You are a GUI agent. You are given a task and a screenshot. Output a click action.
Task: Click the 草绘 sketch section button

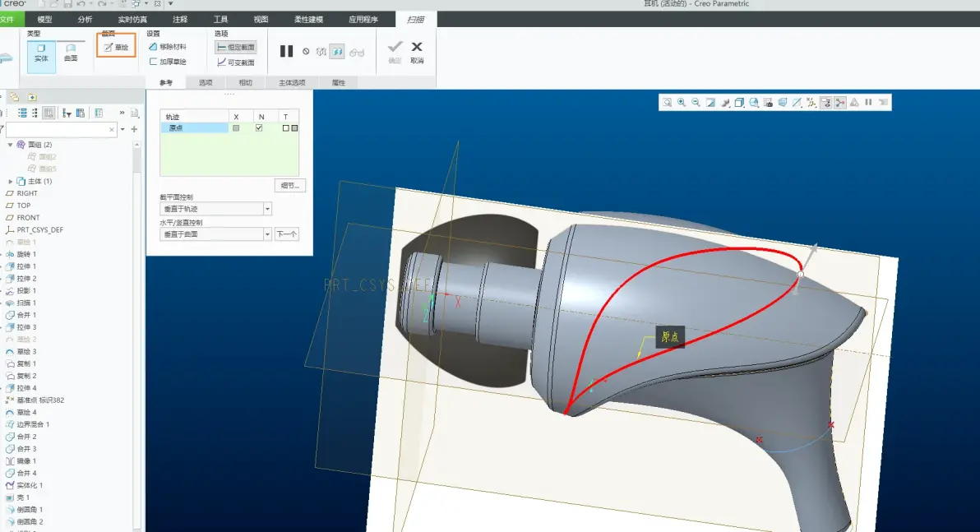(116, 47)
